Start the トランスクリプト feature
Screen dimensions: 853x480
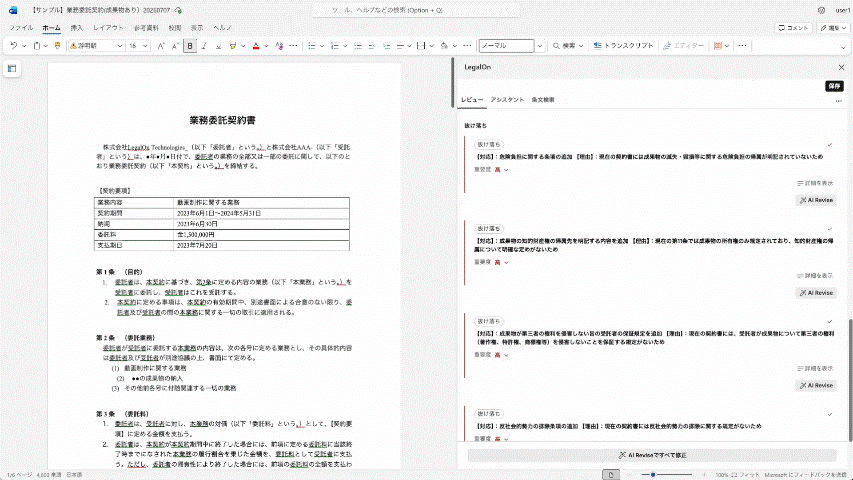tap(623, 46)
